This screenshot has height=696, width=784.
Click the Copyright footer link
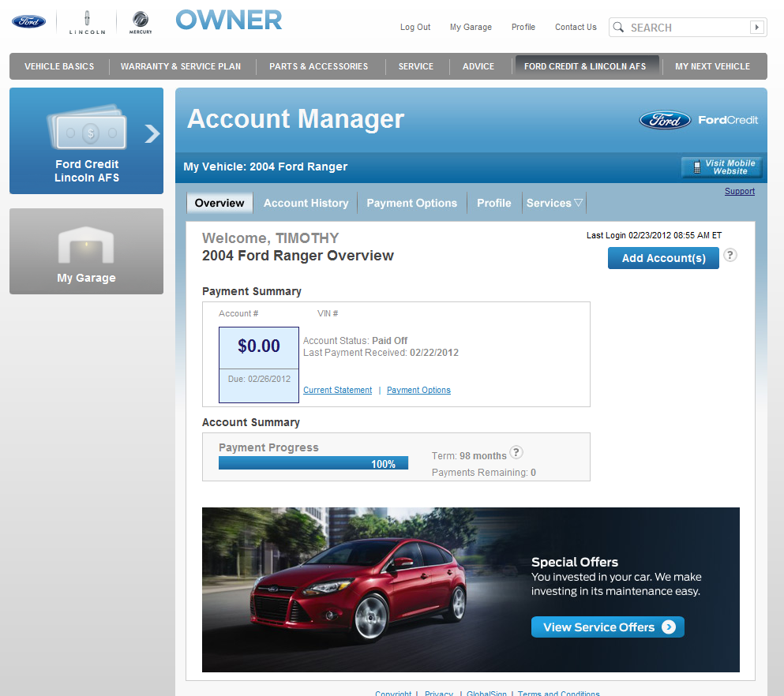[393, 693]
